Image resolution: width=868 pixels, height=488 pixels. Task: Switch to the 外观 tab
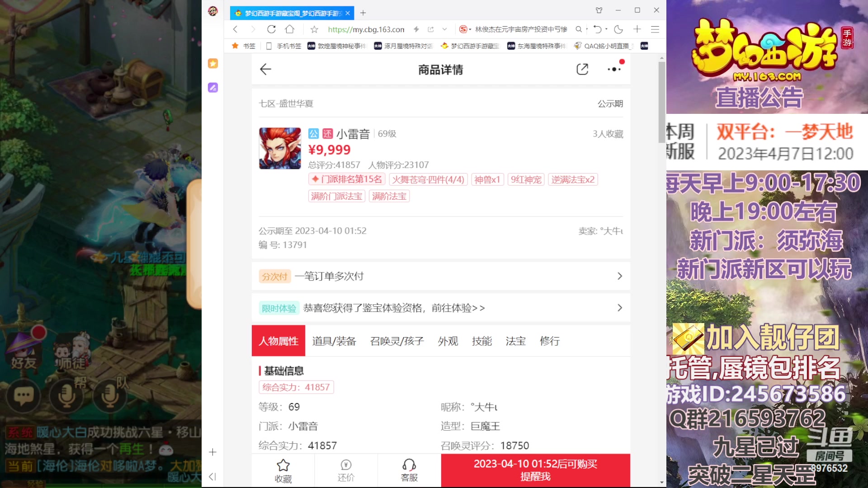(448, 341)
